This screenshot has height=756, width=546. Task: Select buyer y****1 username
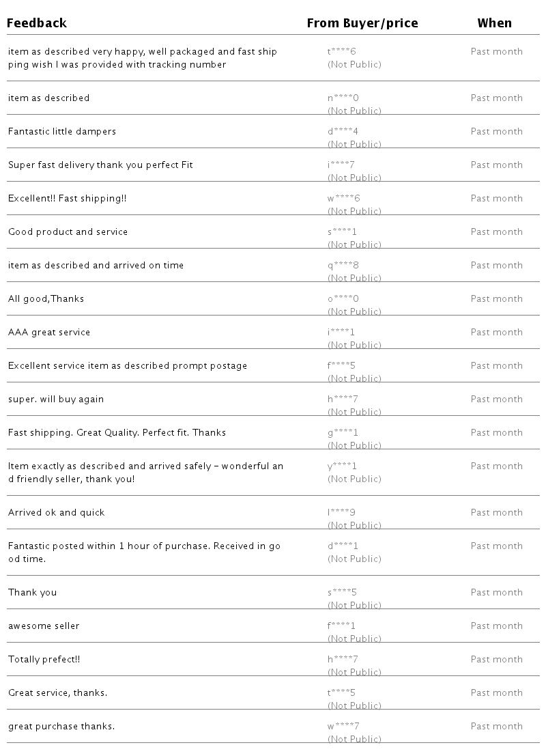[342, 466]
